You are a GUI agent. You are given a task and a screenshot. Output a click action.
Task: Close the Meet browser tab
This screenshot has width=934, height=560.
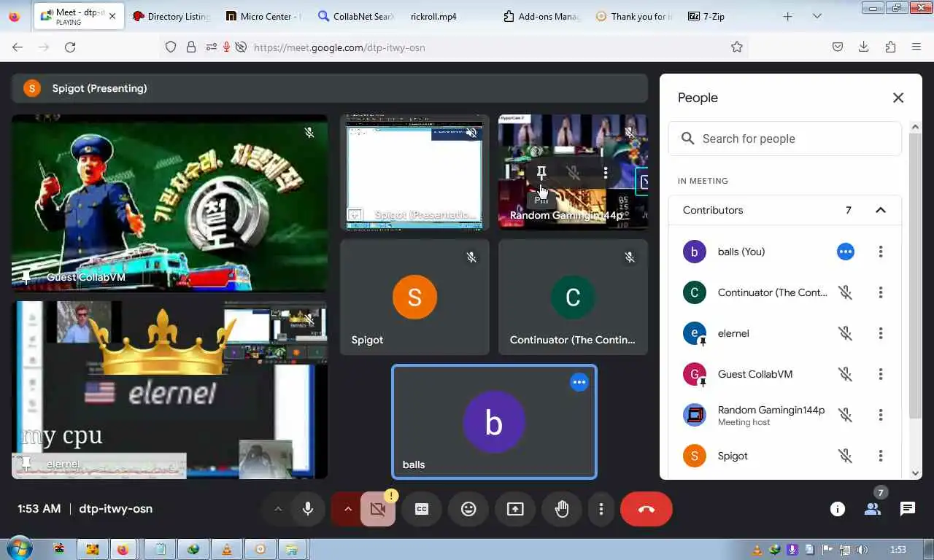112,16
